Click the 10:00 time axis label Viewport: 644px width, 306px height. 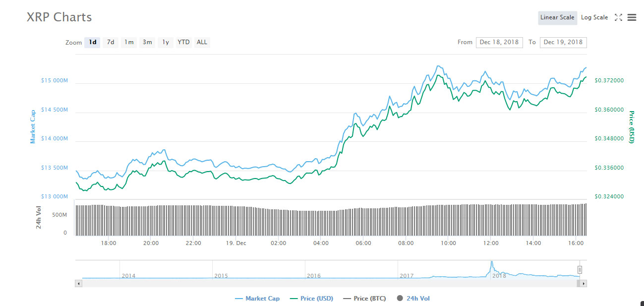tap(449, 243)
